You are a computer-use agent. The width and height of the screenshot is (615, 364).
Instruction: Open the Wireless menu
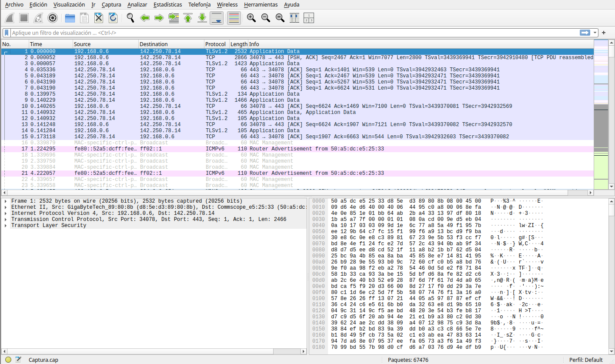(227, 4)
